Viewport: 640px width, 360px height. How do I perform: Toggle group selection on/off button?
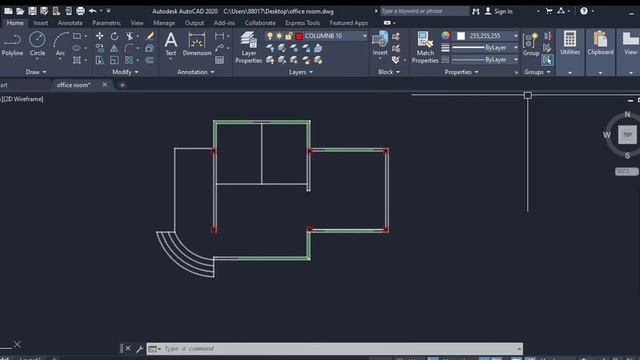[547, 60]
